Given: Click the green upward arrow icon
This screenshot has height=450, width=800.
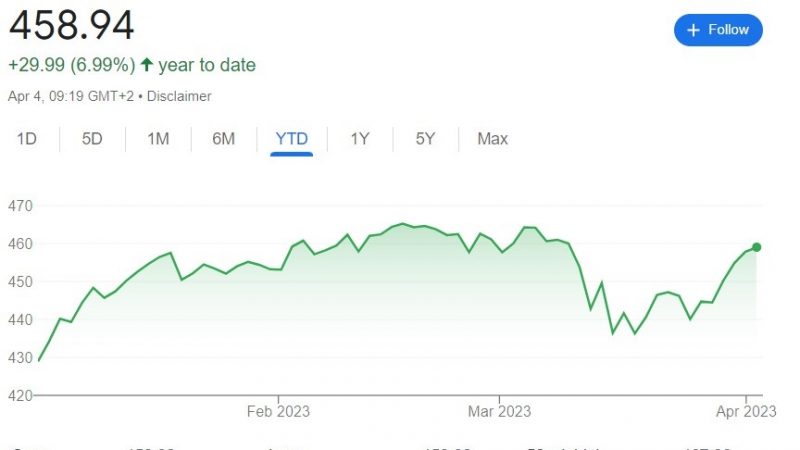Looking at the screenshot, I should click(146, 64).
